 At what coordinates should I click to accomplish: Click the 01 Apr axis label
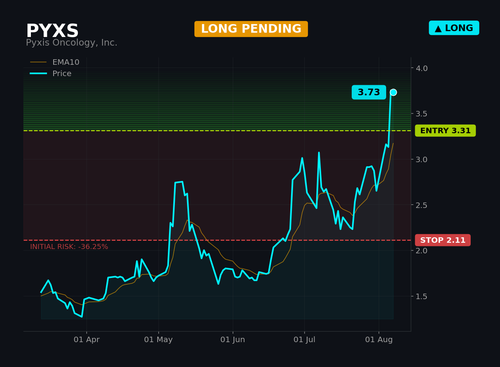[x=87, y=340]
